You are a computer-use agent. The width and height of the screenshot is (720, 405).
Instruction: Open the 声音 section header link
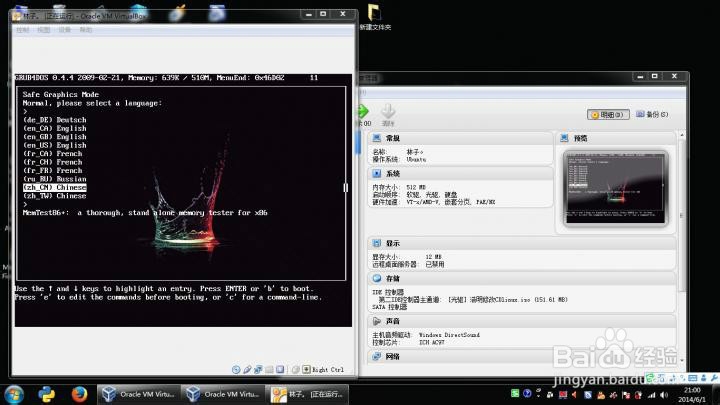[x=393, y=321]
